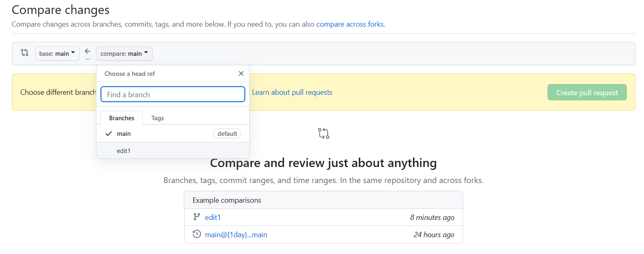The image size is (644, 254).
Task: Toggle the compare: main dropdown
Action: [x=124, y=53]
